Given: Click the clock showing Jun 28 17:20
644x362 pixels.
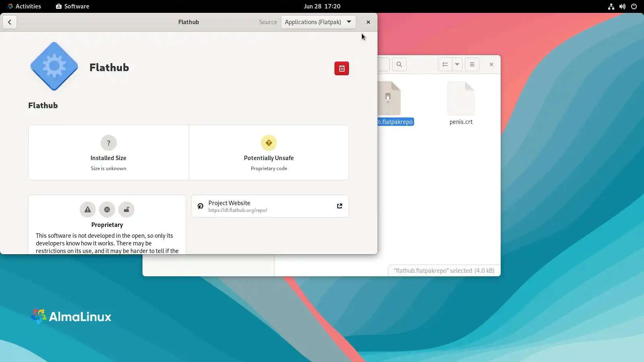Looking at the screenshot, I should (x=322, y=6).
